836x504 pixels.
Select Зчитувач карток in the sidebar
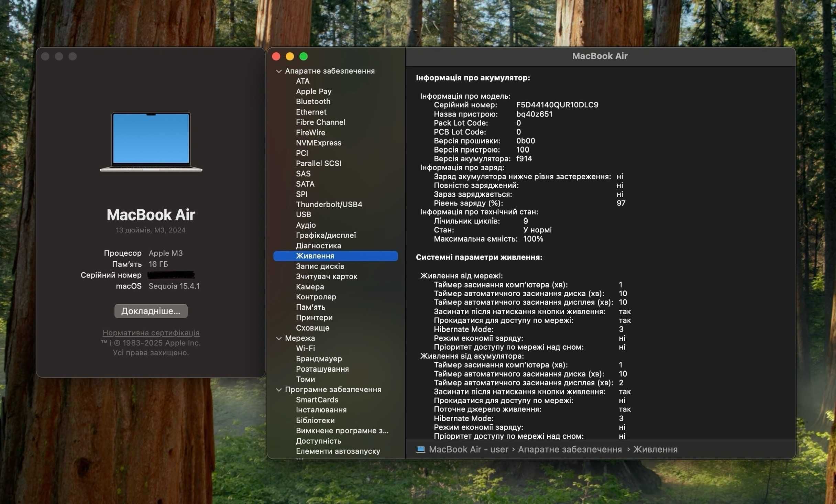click(x=326, y=276)
